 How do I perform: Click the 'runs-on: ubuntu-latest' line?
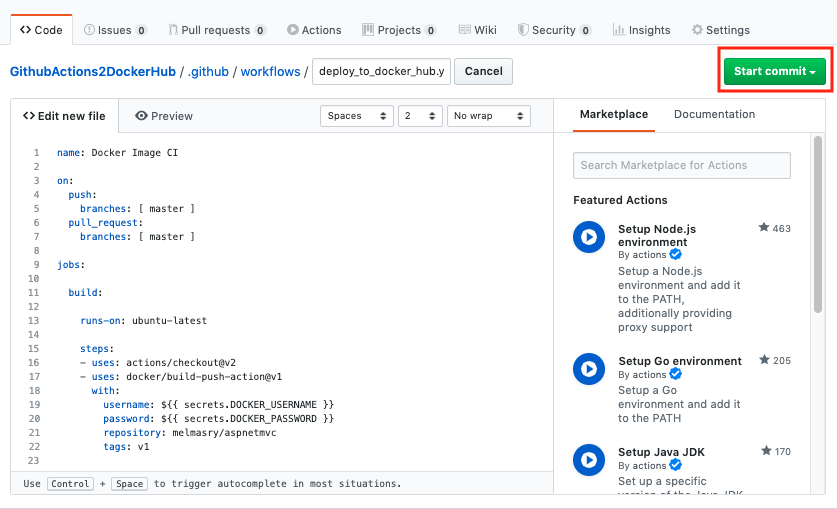pyautogui.click(x=143, y=321)
